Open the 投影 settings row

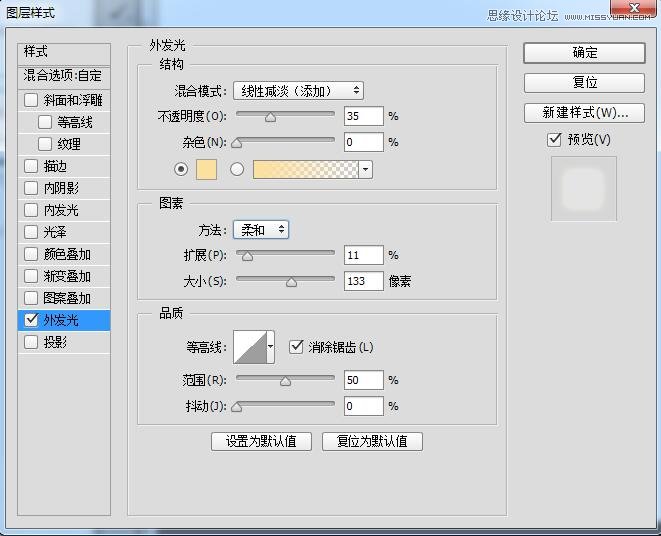coord(64,342)
